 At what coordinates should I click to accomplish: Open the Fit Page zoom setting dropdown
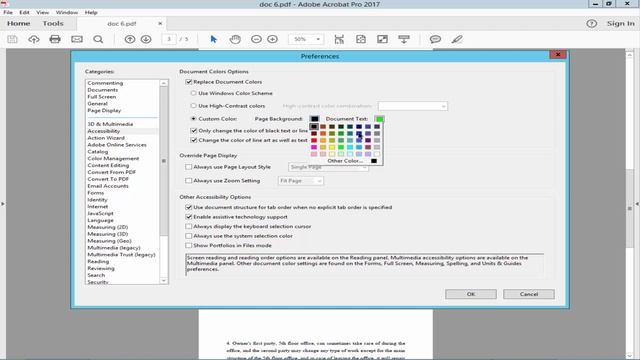click(x=301, y=180)
